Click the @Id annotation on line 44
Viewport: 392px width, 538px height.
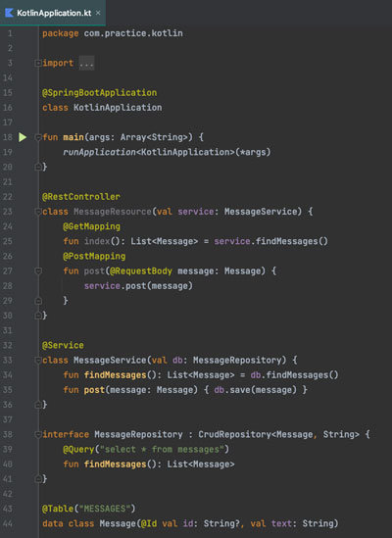149,523
